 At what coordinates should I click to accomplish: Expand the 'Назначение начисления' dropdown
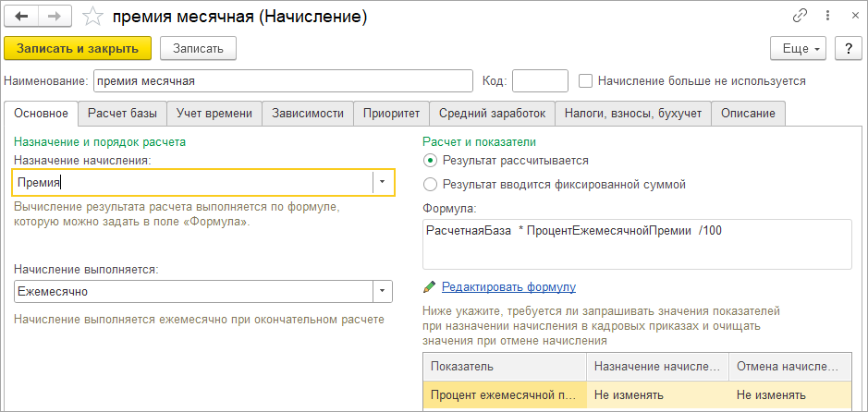tap(383, 182)
